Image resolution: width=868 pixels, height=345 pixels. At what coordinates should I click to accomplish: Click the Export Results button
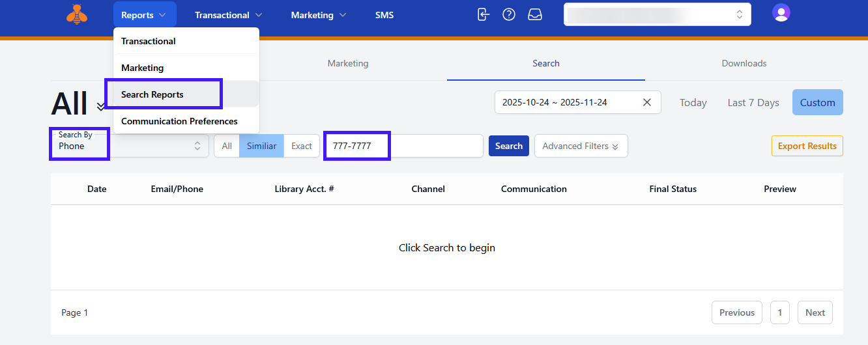pyautogui.click(x=807, y=146)
